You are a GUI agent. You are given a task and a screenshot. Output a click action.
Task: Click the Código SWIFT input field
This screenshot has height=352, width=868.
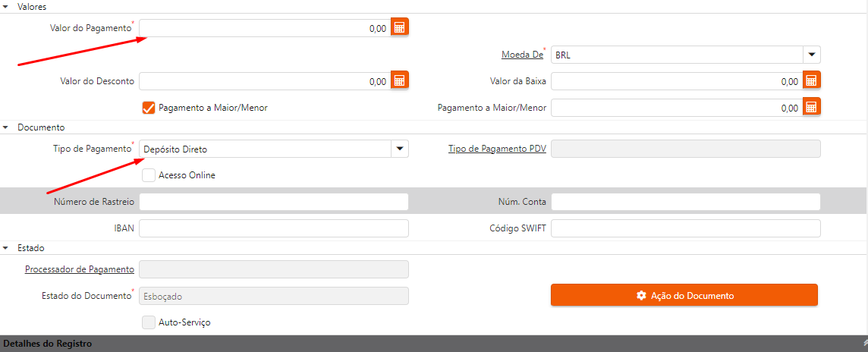point(685,228)
